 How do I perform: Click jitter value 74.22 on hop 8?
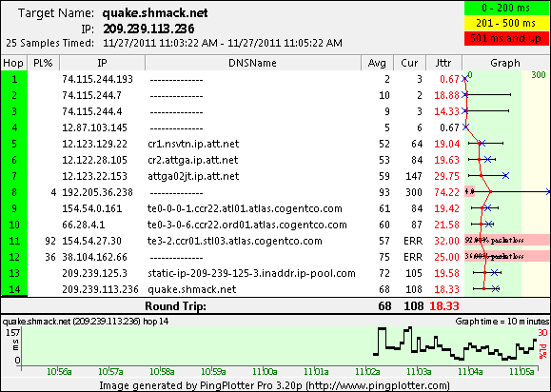tap(446, 192)
